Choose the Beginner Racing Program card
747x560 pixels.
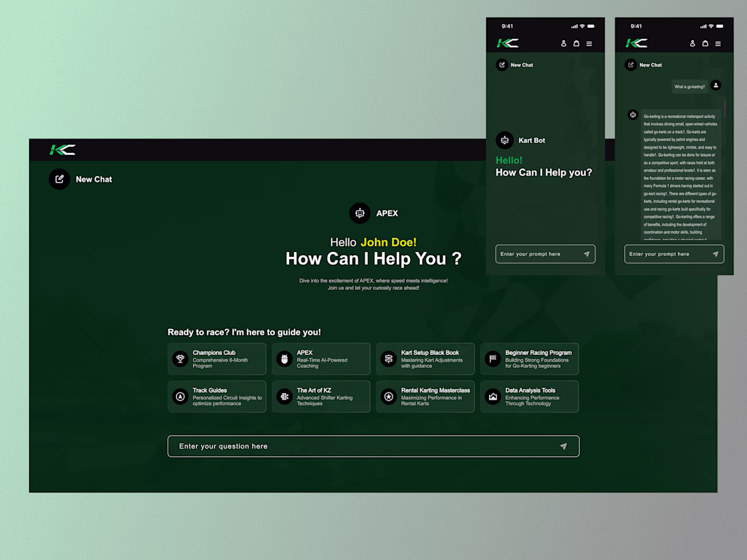coord(530,358)
